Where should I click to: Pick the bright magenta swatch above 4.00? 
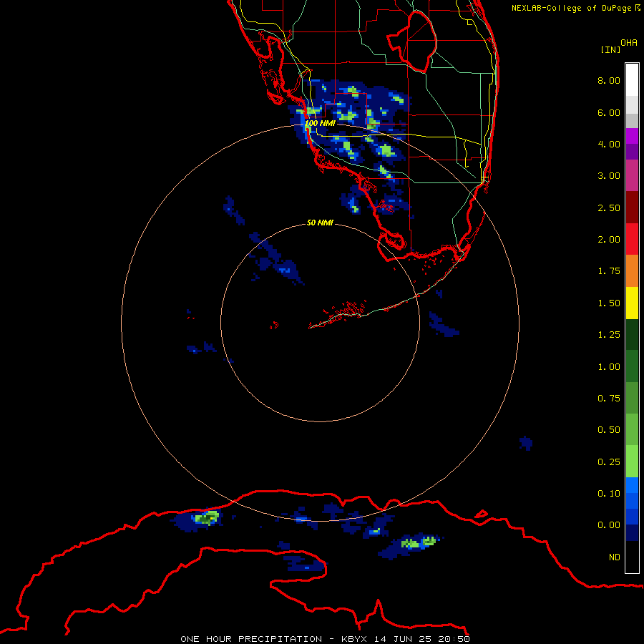tap(632, 136)
